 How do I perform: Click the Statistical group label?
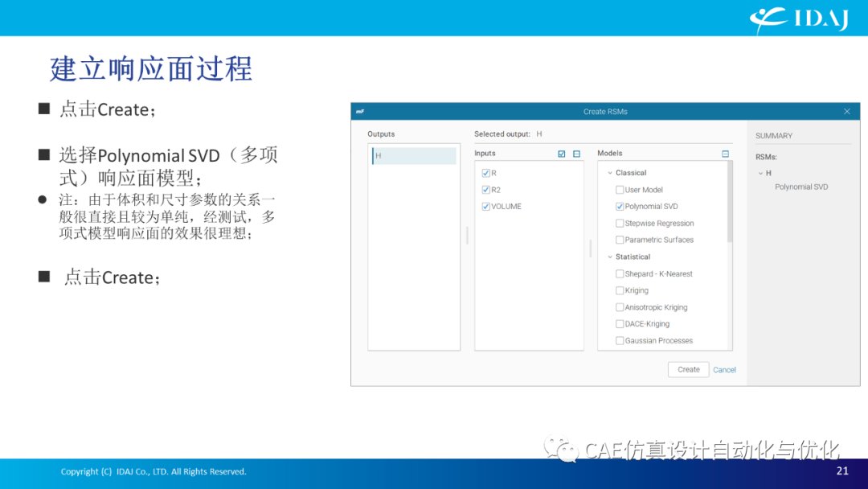633,257
